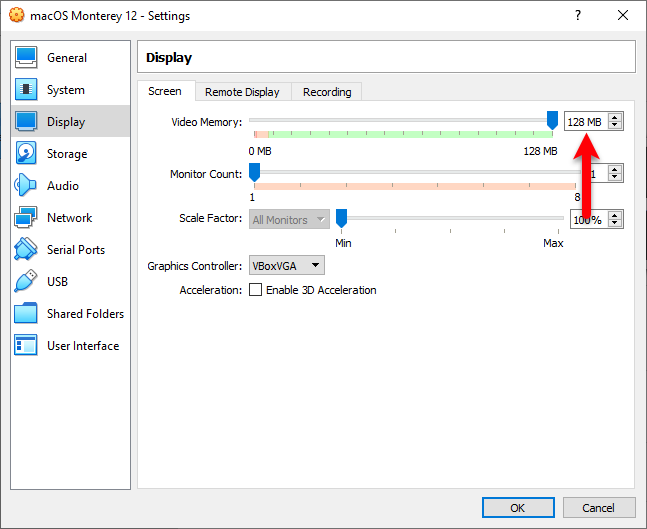Select the General label in the sidebar

pos(67,58)
